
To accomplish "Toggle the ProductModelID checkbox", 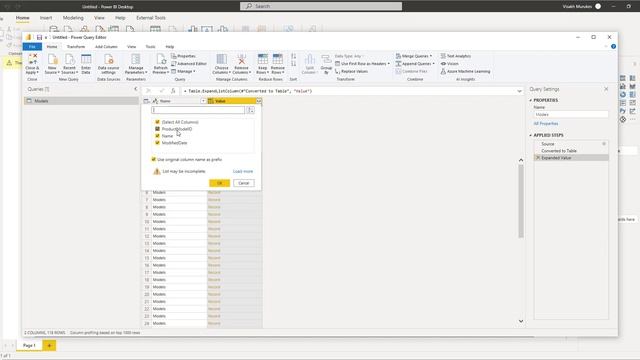I will (x=157, y=129).
